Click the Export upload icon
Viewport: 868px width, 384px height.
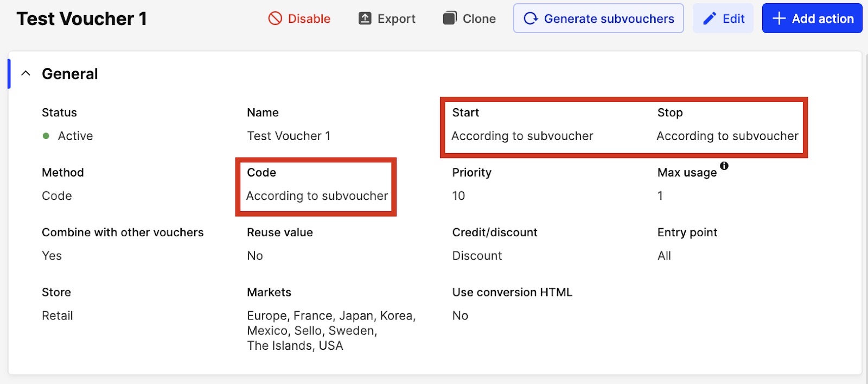pyautogui.click(x=365, y=18)
